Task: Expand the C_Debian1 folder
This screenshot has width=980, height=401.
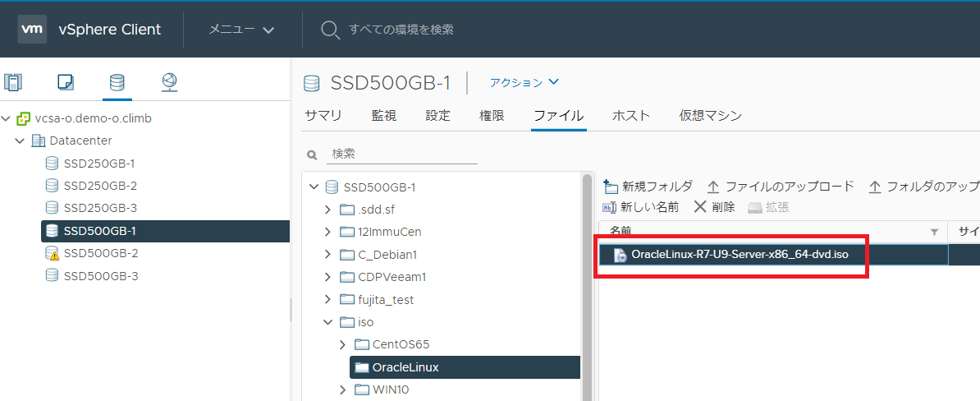Action: click(x=328, y=255)
